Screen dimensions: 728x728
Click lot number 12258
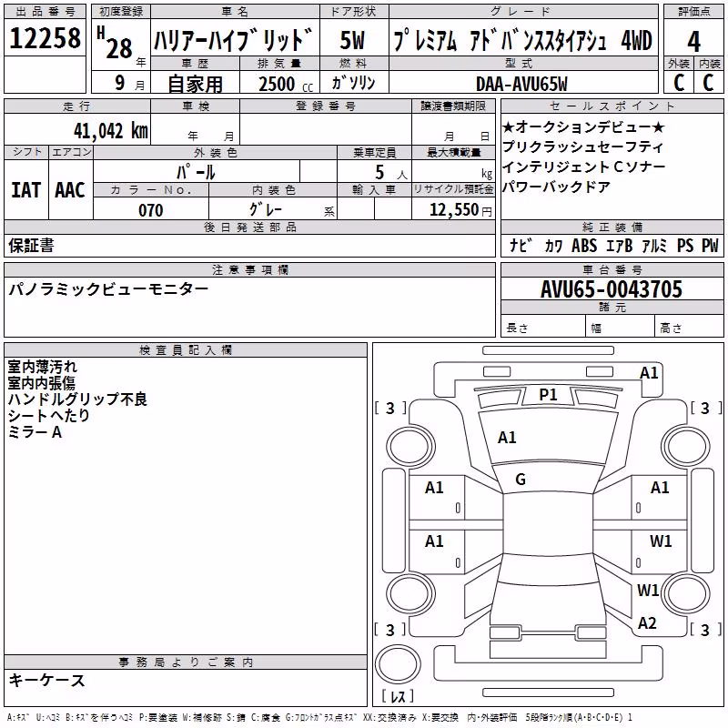(x=45, y=38)
